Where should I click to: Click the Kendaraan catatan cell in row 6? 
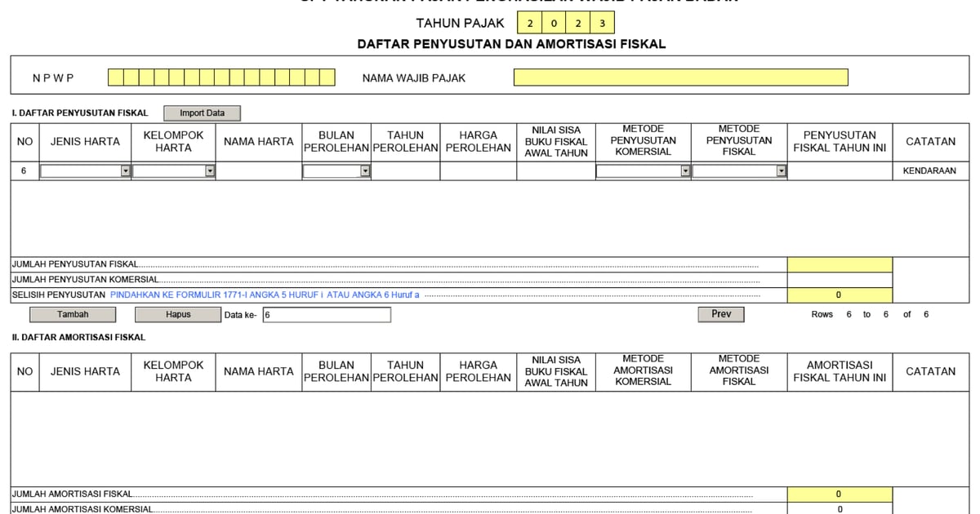point(931,171)
